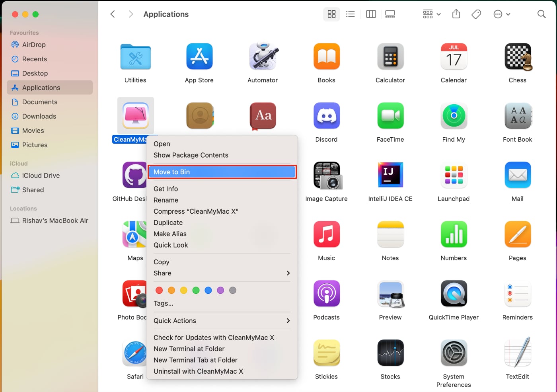557x392 pixels.
Task: Choose Open in the context menu
Action: (x=222, y=144)
